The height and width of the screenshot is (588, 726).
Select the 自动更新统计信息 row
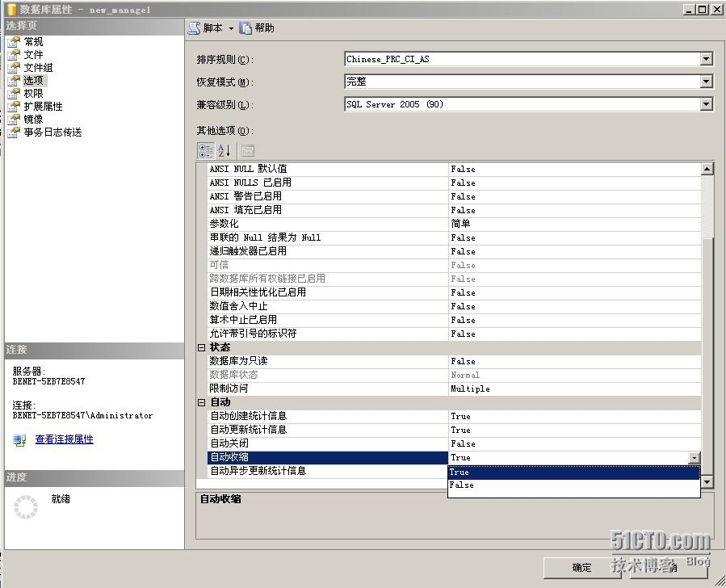pyautogui.click(x=454, y=430)
